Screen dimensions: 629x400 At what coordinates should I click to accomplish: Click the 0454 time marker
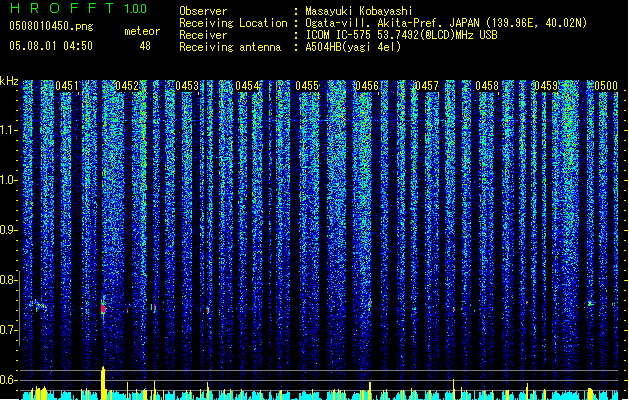point(247,86)
